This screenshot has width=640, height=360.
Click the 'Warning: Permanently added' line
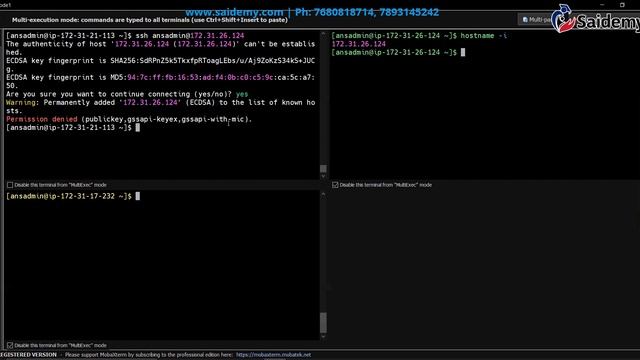[160, 102]
